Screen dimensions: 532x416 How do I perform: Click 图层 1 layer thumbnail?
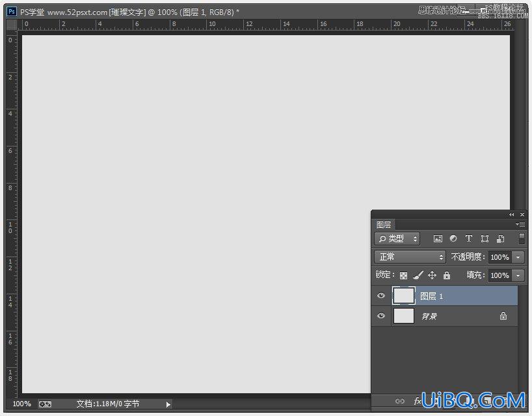click(x=404, y=296)
